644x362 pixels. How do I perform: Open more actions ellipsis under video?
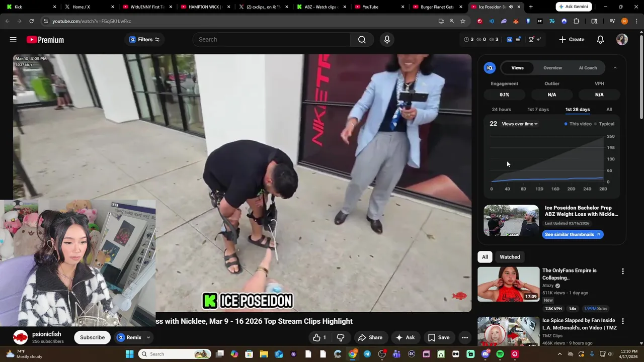[x=465, y=337]
